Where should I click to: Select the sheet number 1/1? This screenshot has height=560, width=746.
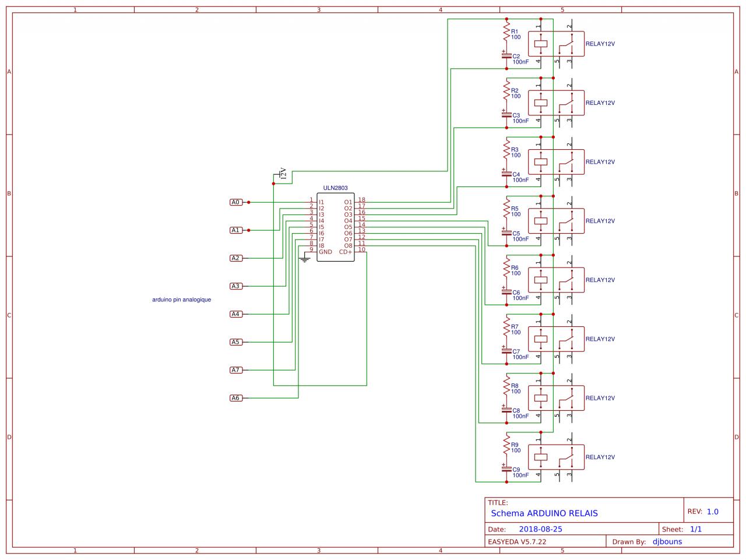click(x=696, y=530)
